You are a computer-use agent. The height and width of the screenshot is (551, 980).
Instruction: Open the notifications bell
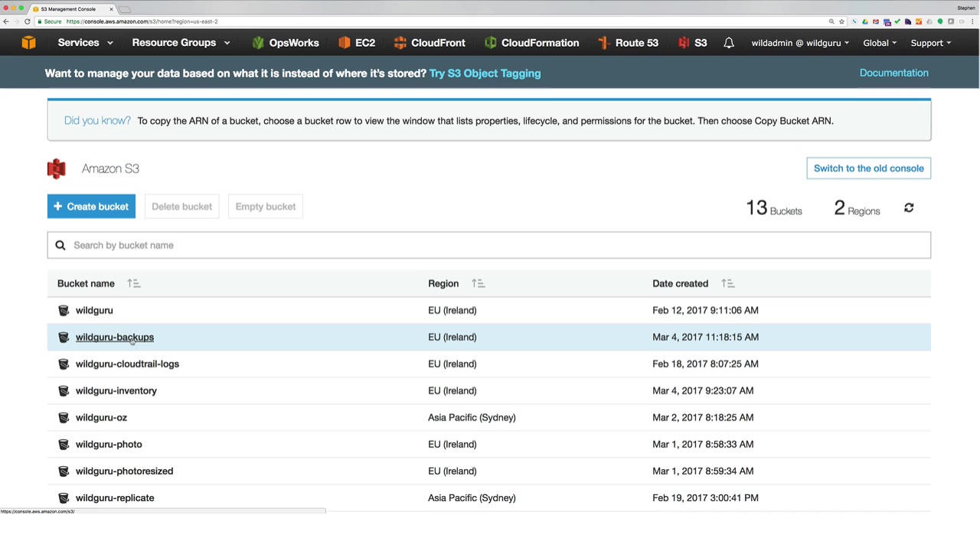tap(729, 43)
